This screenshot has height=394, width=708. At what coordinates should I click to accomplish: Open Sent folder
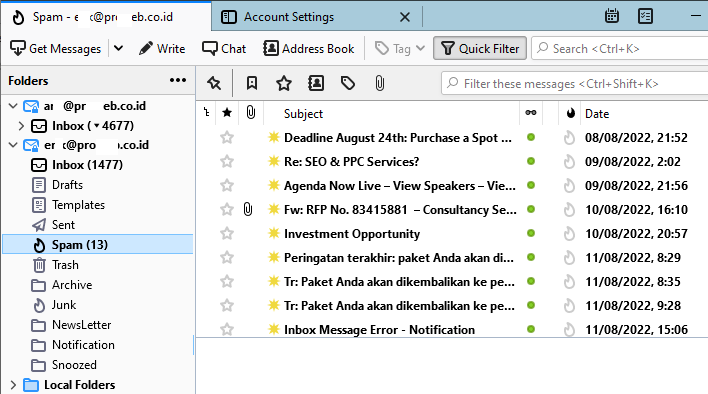pyautogui.click(x=63, y=225)
